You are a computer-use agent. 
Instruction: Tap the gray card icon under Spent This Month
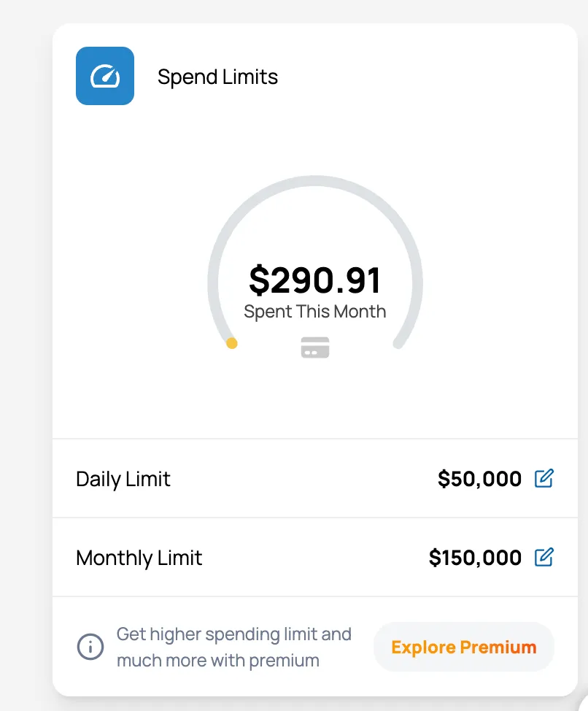314,348
